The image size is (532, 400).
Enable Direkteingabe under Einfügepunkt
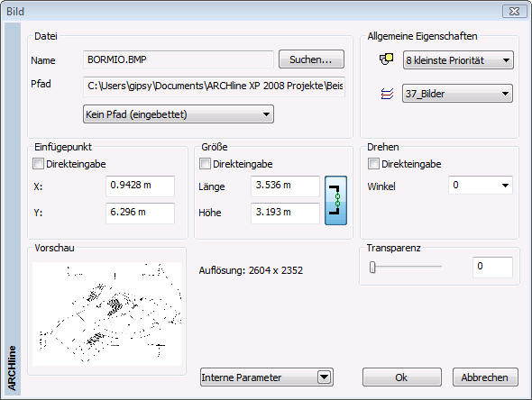pos(38,164)
